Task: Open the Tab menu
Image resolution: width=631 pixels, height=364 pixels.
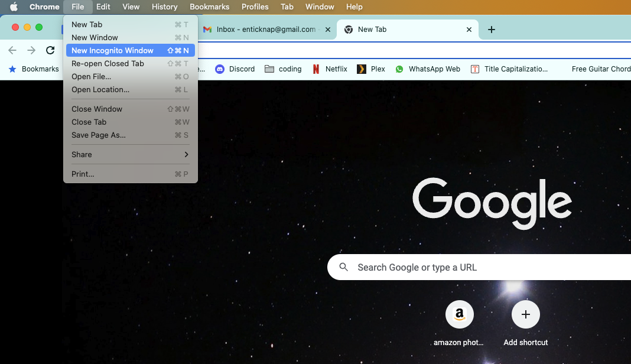Action: [287, 7]
